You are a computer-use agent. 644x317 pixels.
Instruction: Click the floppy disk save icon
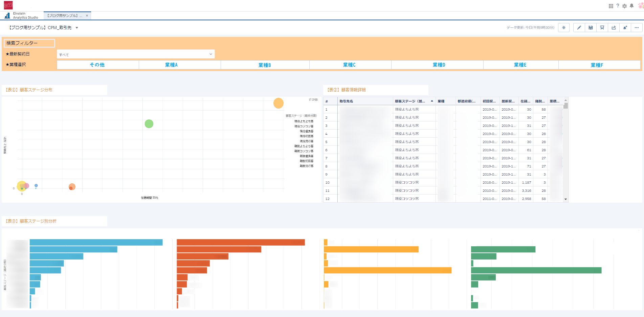coord(591,28)
